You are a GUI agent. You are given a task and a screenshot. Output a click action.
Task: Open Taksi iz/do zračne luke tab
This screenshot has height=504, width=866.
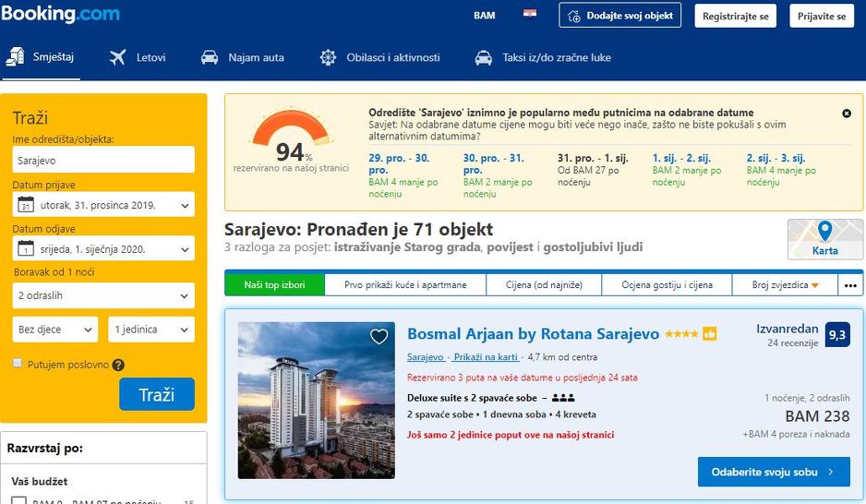click(544, 57)
